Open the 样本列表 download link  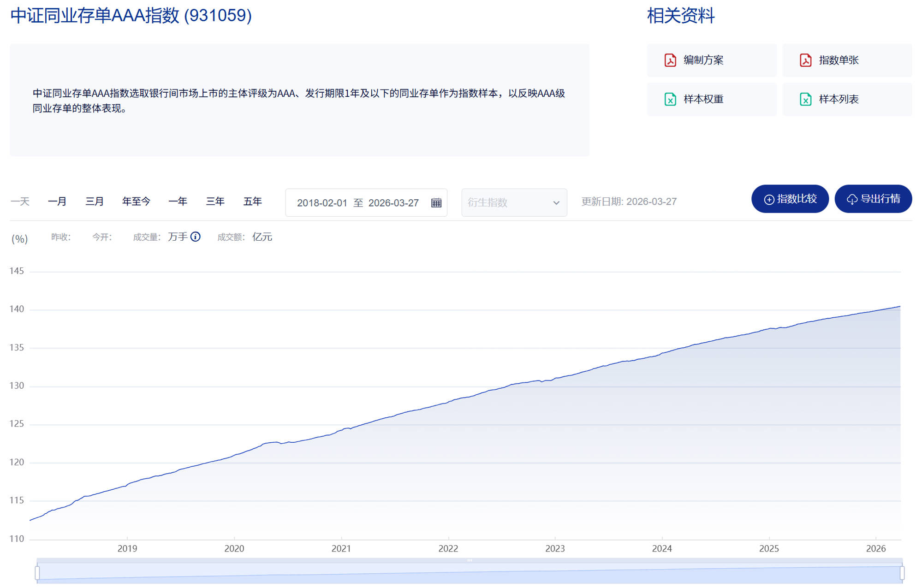pyautogui.click(x=838, y=99)
